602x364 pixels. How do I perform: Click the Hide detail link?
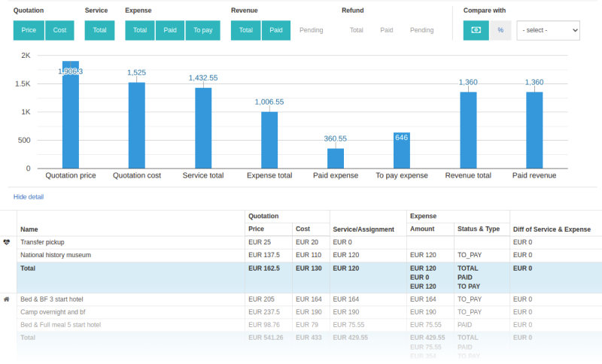(29, 197)
